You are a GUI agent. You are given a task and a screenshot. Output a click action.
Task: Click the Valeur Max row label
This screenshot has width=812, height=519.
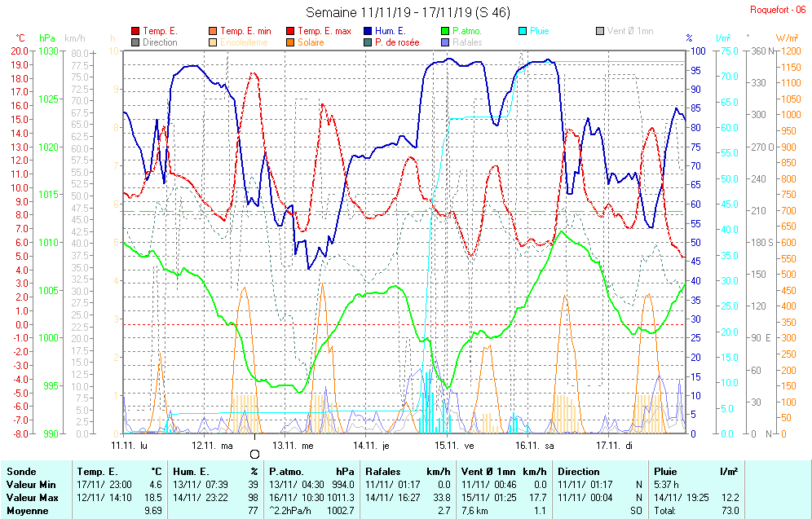coord(30,498)
